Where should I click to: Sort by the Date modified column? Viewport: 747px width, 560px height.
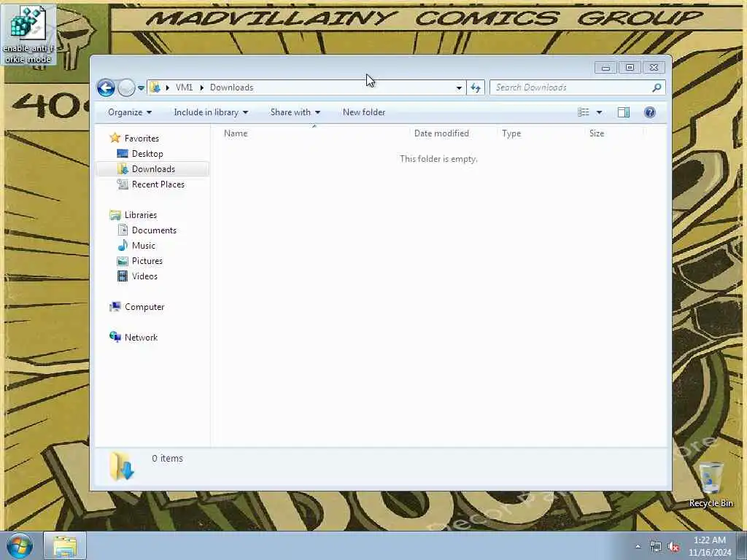pyautogui.click(x=441, y=133)
